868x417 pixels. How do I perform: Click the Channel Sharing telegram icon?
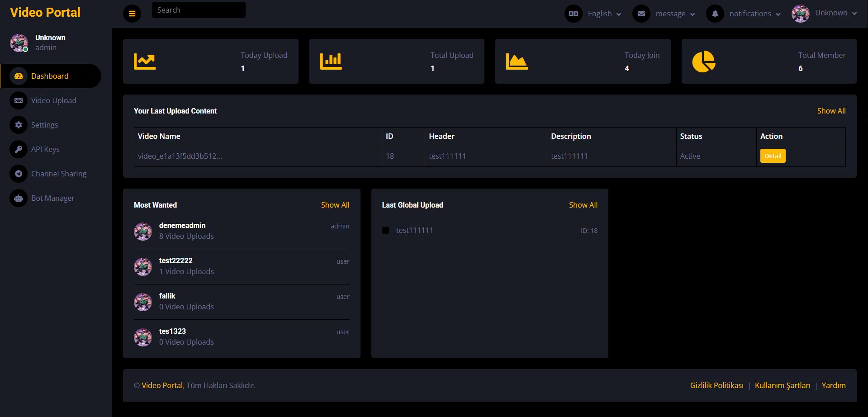coord(19,174)
